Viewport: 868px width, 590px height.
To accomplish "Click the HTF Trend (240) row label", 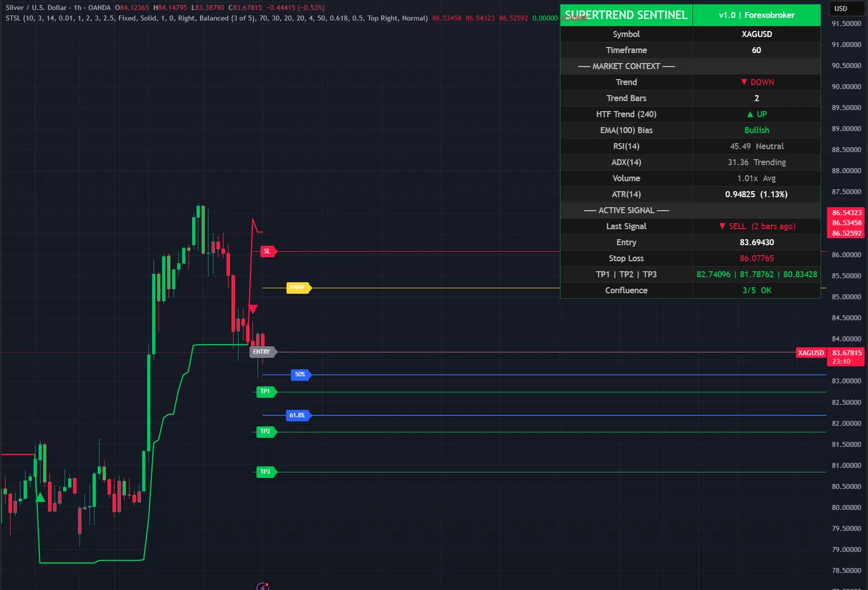I will tap(626, 115).
